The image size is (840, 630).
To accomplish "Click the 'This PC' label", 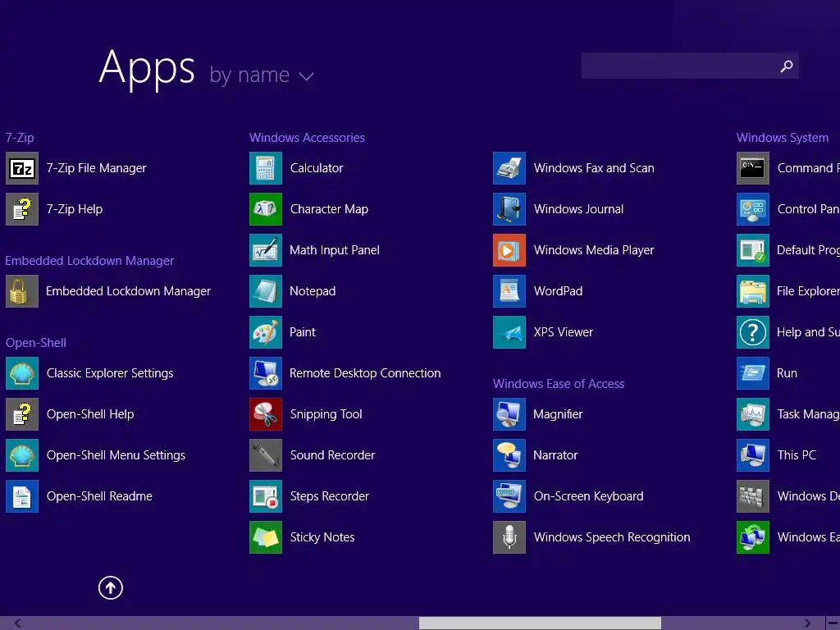I will click(x=797, y=455).
